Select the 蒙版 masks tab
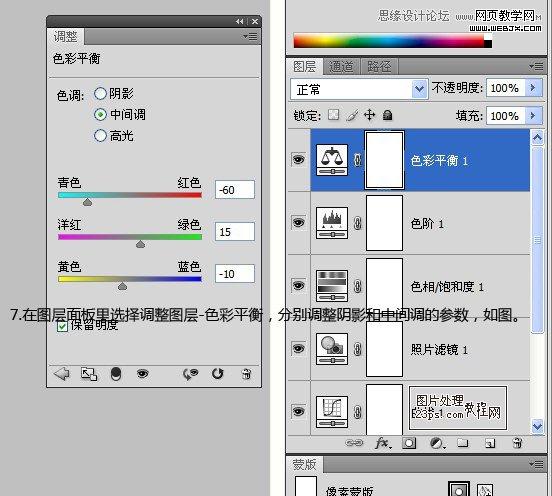 305,465
